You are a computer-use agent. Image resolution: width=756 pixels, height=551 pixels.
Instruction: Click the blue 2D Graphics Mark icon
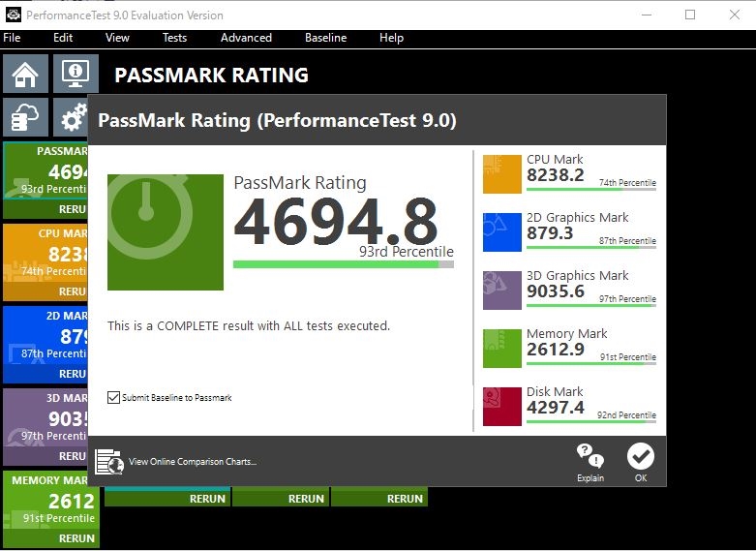pyautogui.click(x=502, y=232)
